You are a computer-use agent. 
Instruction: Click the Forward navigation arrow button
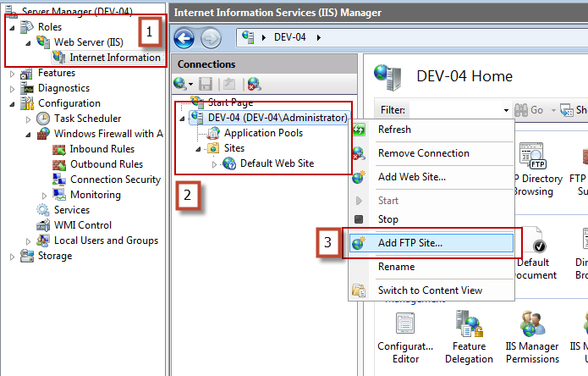tap(211, 38)
